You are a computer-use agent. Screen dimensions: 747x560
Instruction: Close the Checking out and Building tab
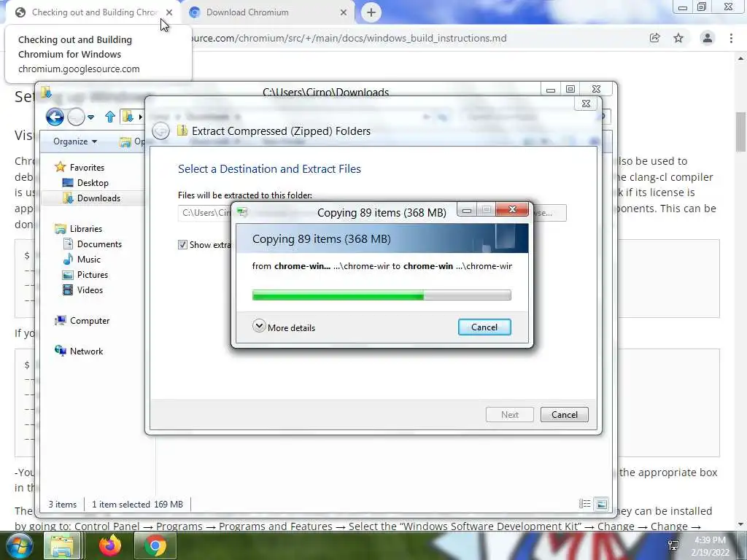[x=169, y=12]
